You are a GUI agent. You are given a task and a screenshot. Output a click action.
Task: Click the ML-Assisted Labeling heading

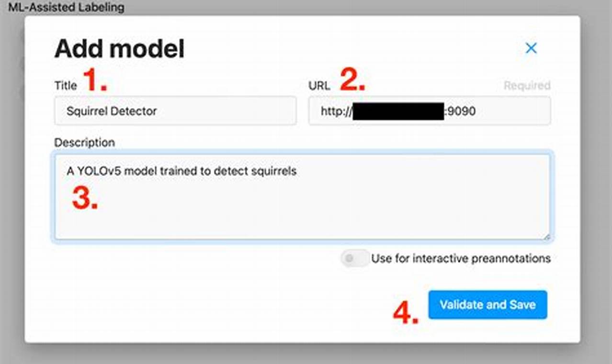pos(66,7)
